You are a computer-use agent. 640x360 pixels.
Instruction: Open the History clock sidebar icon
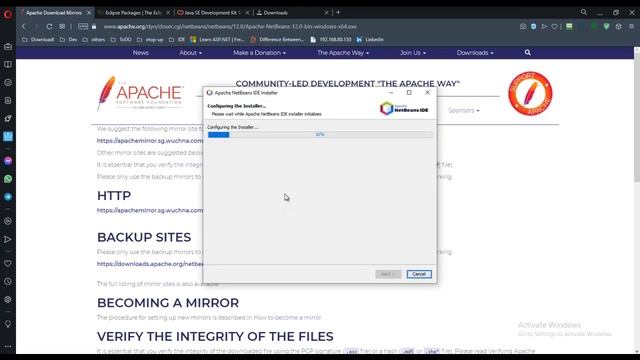8,282
